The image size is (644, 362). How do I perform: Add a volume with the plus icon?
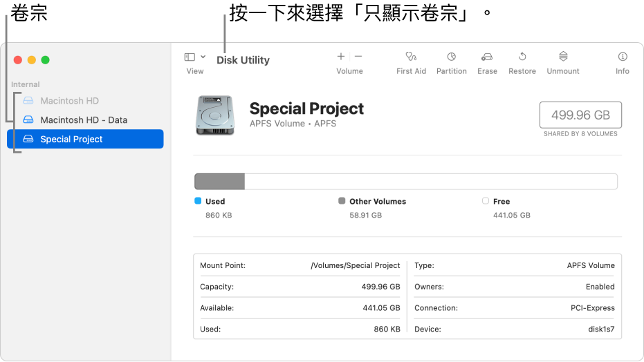click(x=341, y=57)
